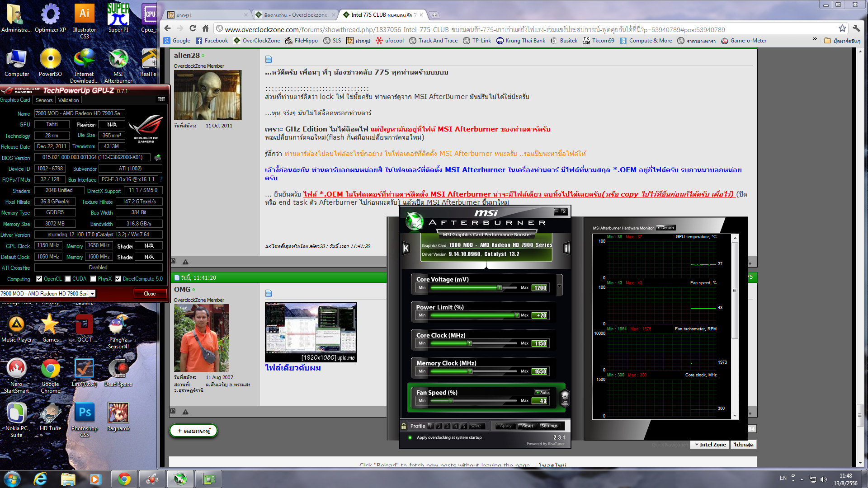
Task: Click the Afterburner Kombustor K icon
Action: [x=406, y=248]
